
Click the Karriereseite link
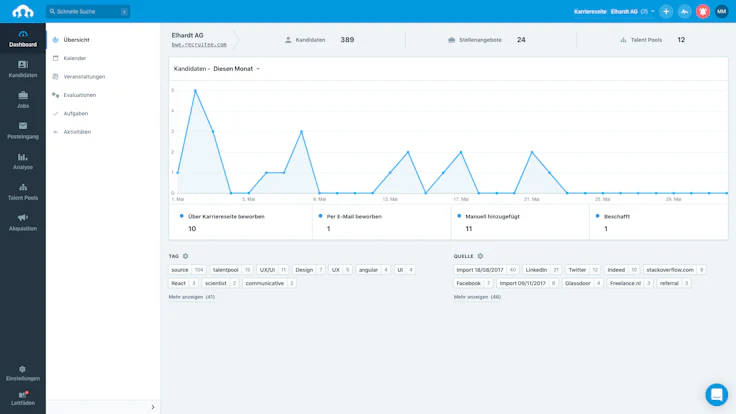click(x=590, y=11)
